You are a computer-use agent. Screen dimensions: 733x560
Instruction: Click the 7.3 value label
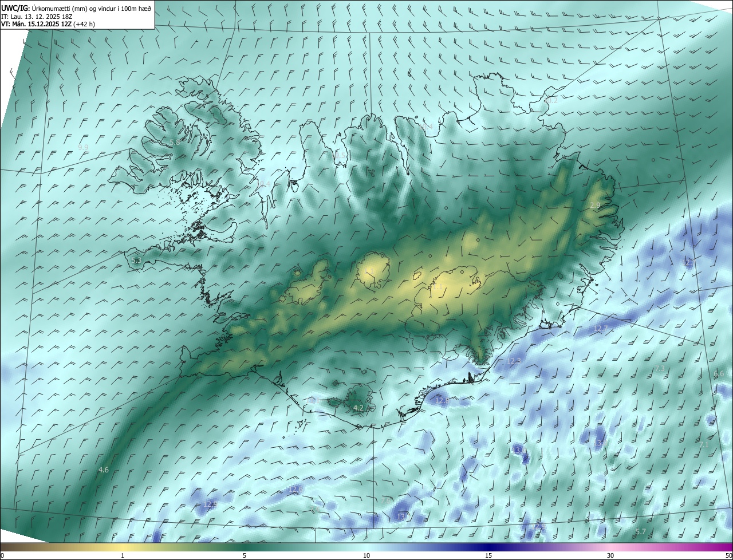click(x=660, y=368)
